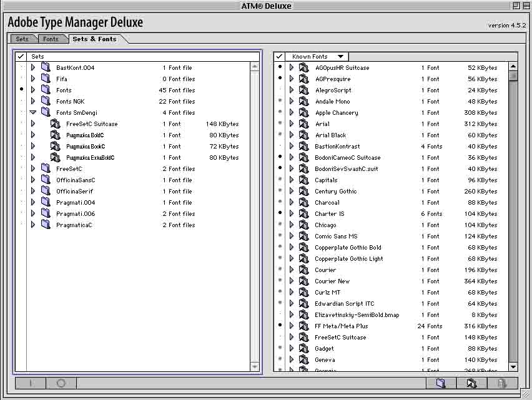The image size is (532, 400).
Task: Expand the Pragmati.004 set
Action: [33, 202]
